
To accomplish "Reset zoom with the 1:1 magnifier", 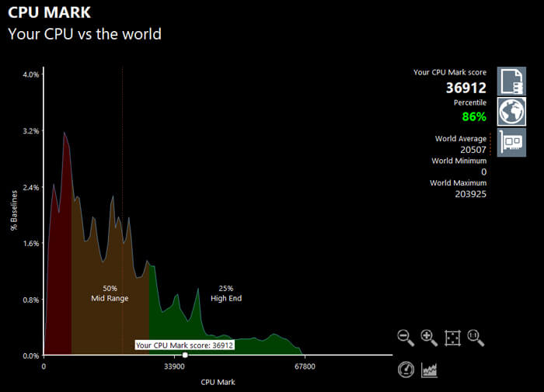I will (x=476, y=338).
